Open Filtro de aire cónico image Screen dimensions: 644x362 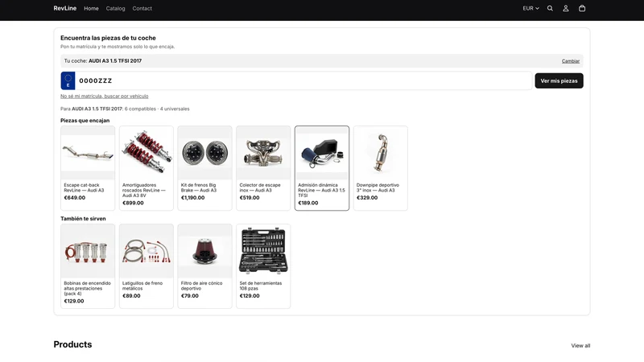[x=205, y=251]
